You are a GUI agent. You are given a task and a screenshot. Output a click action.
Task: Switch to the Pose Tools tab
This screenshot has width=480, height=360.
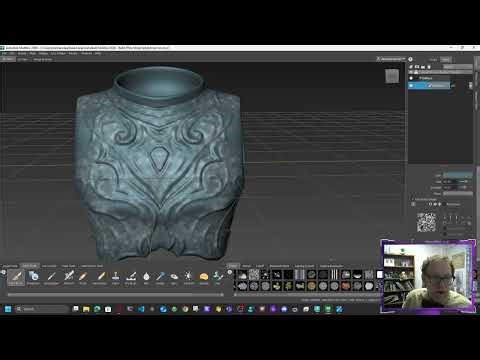click(x=69, y=266)
